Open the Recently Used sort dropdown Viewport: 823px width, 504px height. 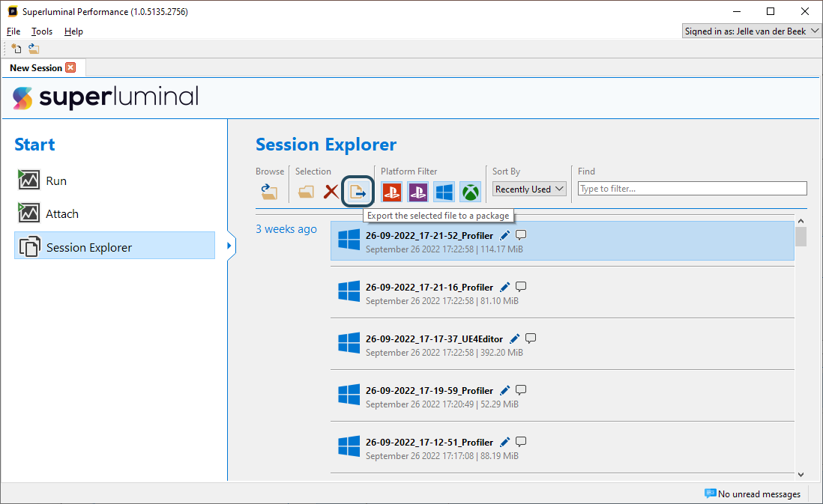point(529,189)
